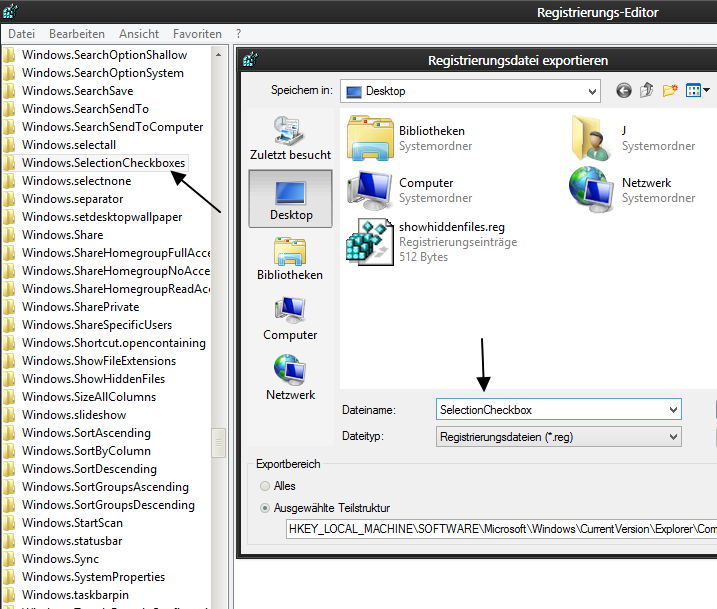Screen dimensions: 717x609
Task: Click Registry Editor app icon in title bar
Action: pyautogui.click(x=10, y=11)
